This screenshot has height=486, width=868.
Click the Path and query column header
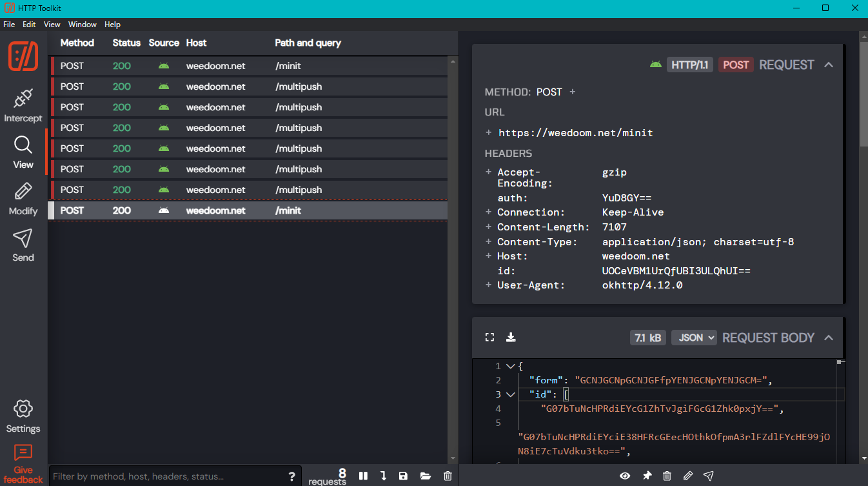pyautogui.click(x=308, y=43)
